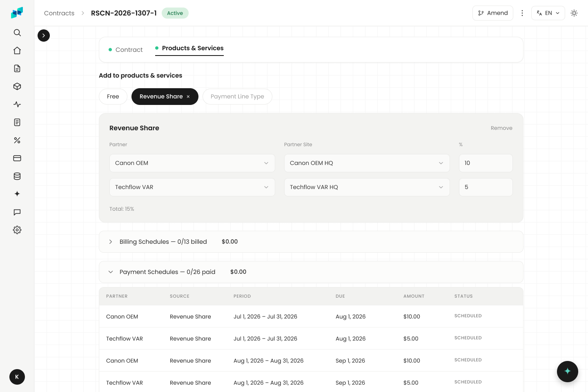Edit the Canon OEM percent field
Screen dimensions: 588x392
[486, 163]
